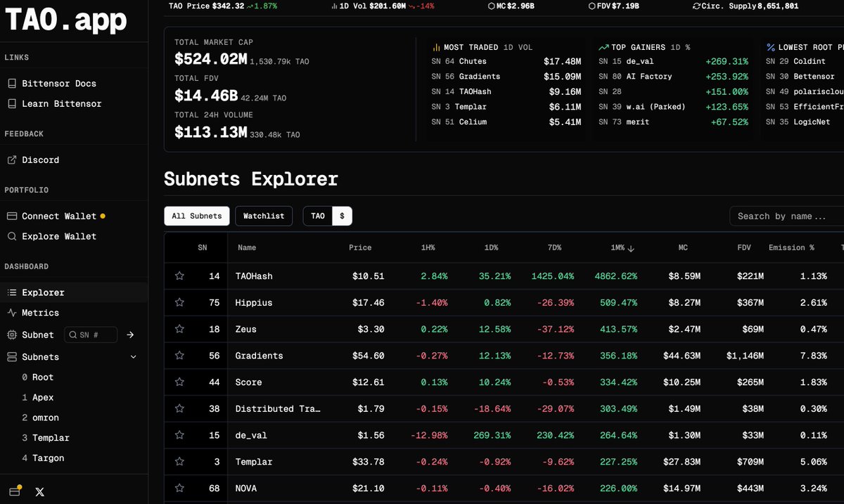Switch prices to TAO denomination

(318, 216)
